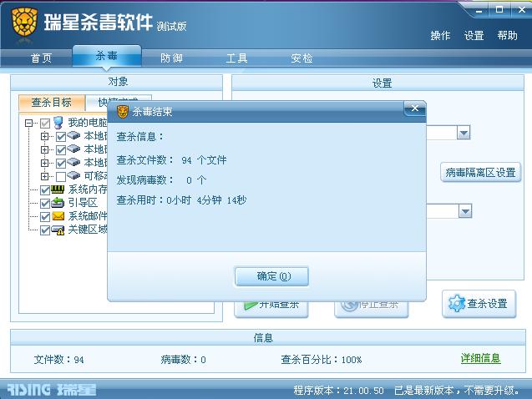
Task: Open the 操作 menu
Action: click(x=440, y=36)
